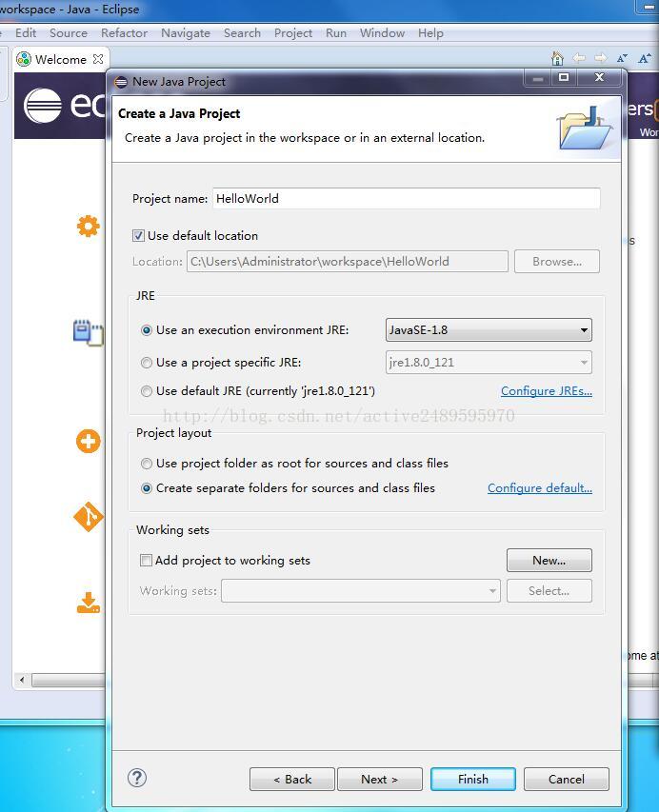Click the help question mark icon

point(137,778)
